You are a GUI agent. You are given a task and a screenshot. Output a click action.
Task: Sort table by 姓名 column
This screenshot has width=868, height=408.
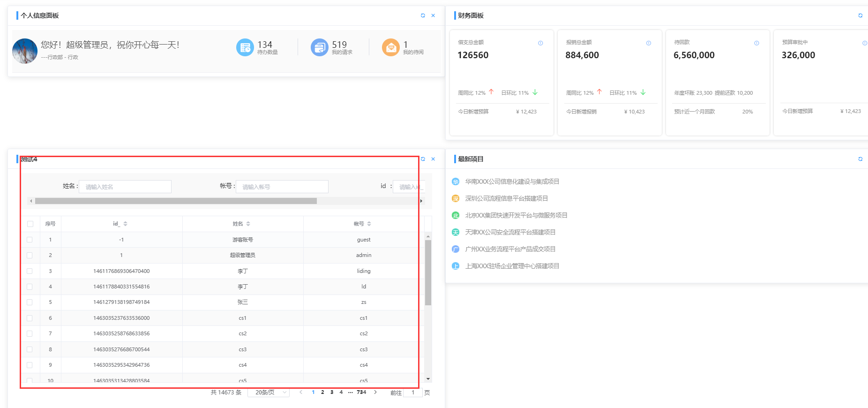click(x=248, y=224)
